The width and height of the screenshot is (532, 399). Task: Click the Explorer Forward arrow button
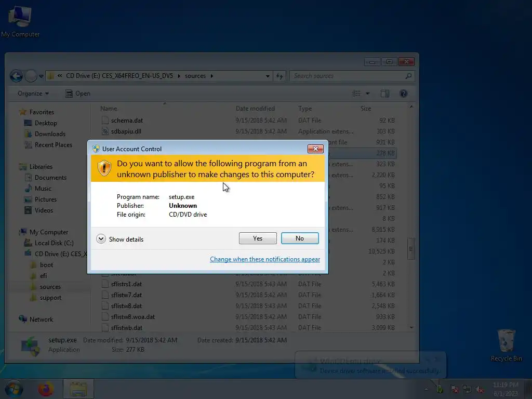[x=31, y=76]
